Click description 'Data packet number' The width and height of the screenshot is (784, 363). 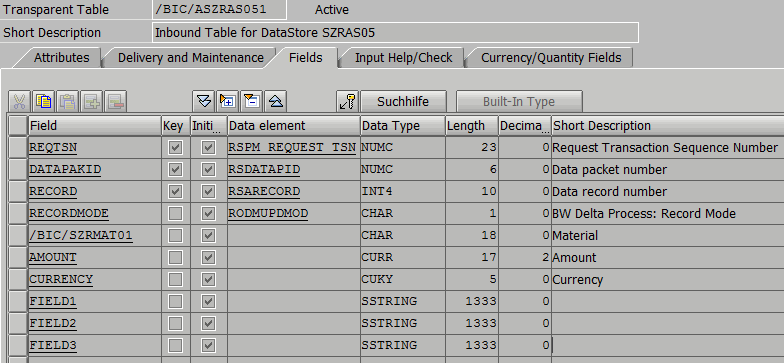point(610,170)
